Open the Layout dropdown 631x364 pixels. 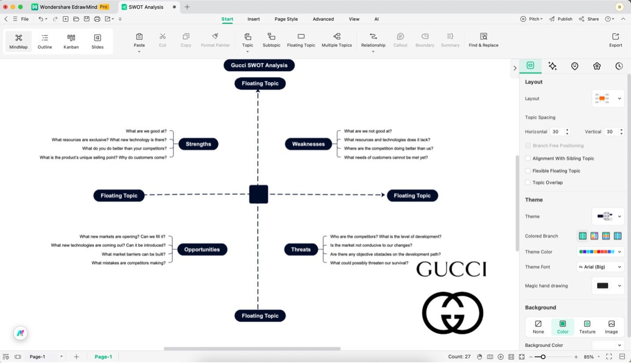[x=608, y=98]
